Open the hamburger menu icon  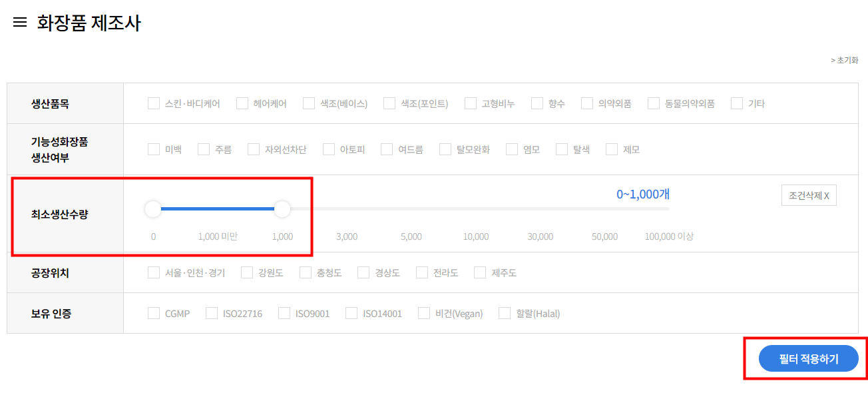(x=20, y=23)
